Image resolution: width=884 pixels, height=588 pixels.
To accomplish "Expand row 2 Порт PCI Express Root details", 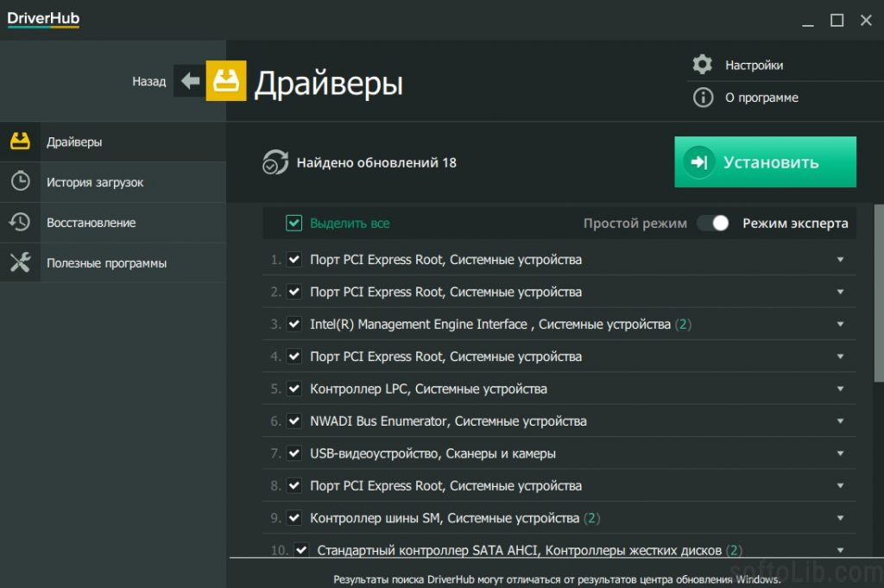I will pyautogui.click(x=840, y=292).
